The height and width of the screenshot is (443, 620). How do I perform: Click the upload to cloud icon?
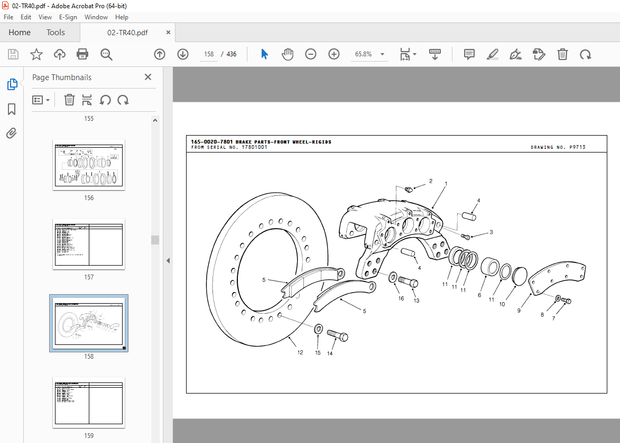pos(60,54)
